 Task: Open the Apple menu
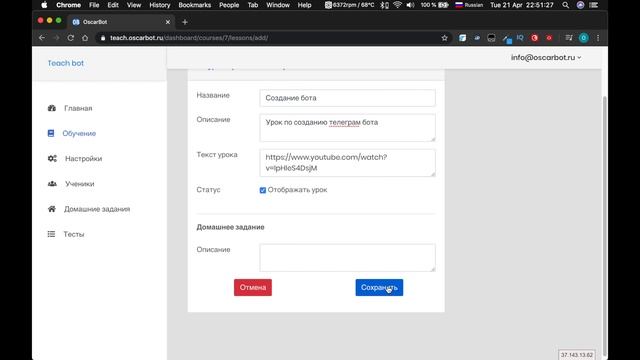coord(44,5)
